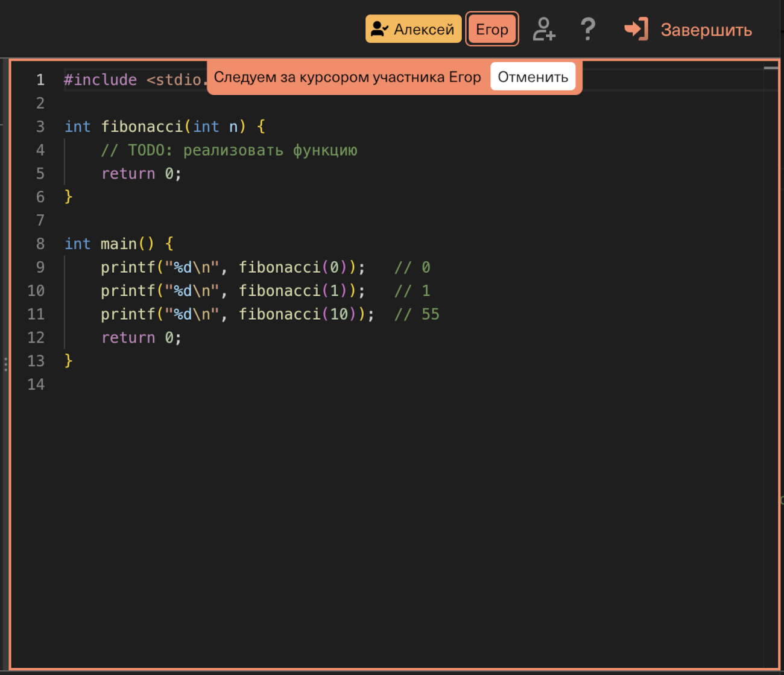This screenshot has width=784, height=675.
Task: Click the TODO comment on line 4
Action: pos(229,150)
